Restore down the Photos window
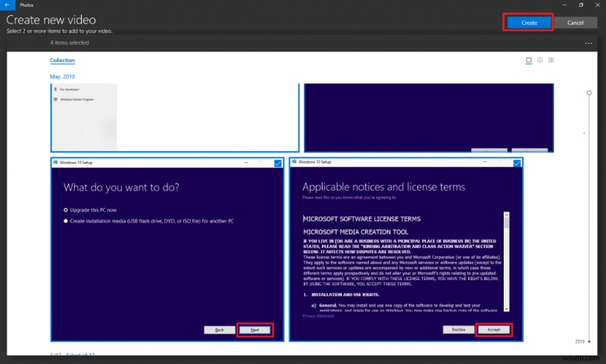Screen dimensions: 606x364 [x=581, y=5]
